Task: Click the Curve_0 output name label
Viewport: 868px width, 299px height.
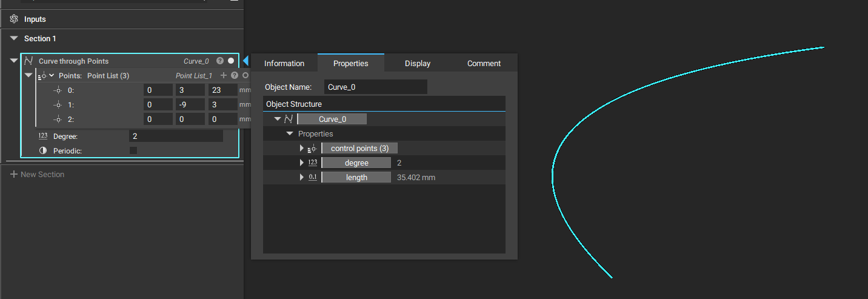Action: tap(196, 61)
